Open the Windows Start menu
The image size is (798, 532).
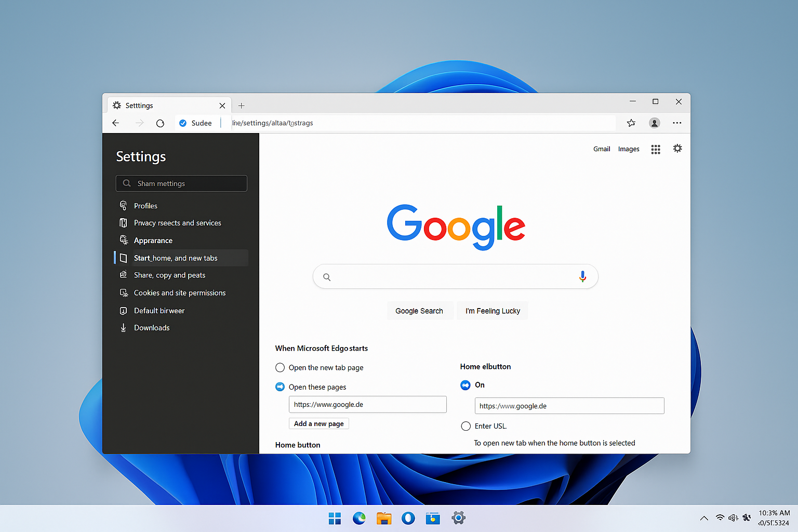point(335,518)
